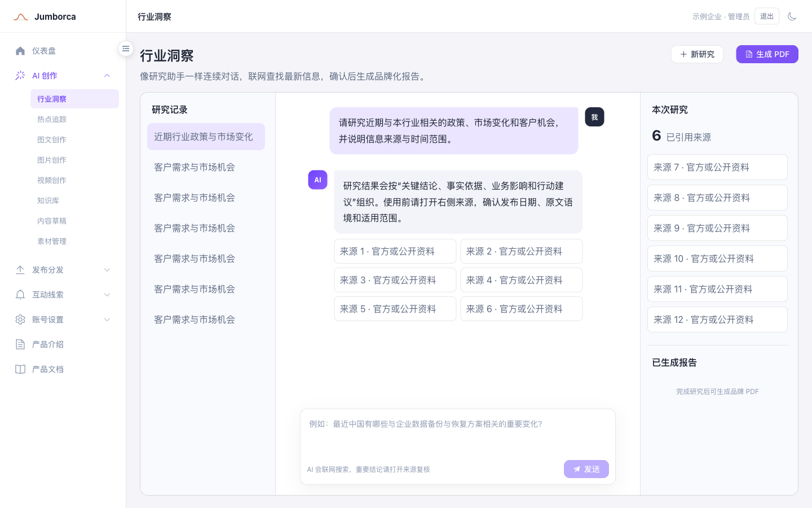The height and width of the screenshot is (508, 812).
Task: Click the 新研究 button
Action: point(697,54)
